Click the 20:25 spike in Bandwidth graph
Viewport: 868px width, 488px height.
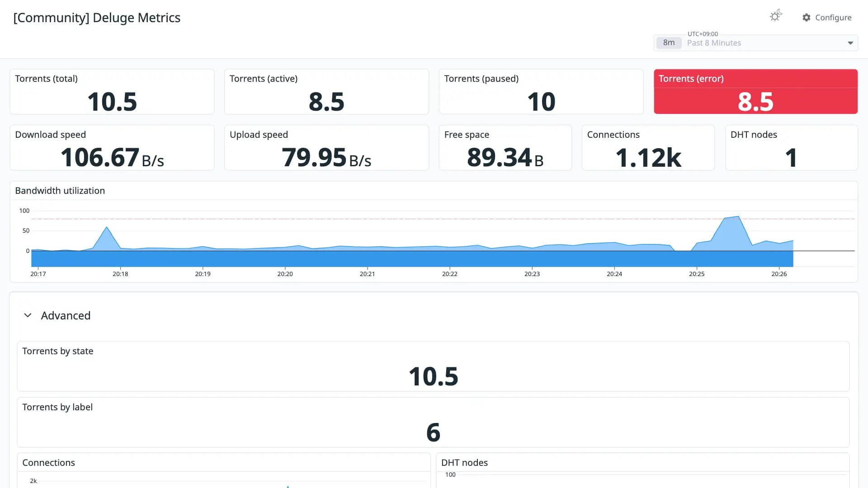click(738, 218)
